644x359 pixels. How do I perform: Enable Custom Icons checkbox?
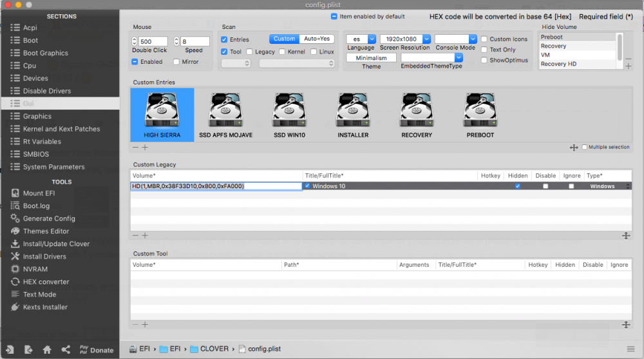[484, 39]
